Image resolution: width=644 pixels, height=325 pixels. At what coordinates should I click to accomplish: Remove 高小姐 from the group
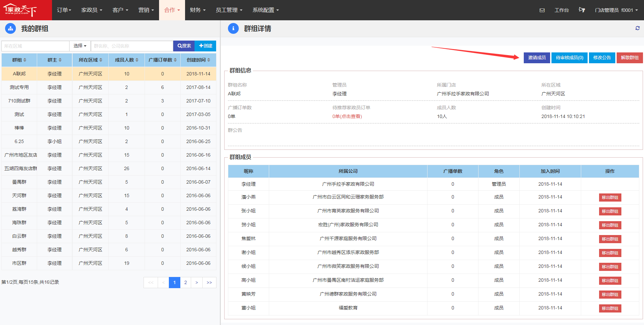(x=610, y=281)
